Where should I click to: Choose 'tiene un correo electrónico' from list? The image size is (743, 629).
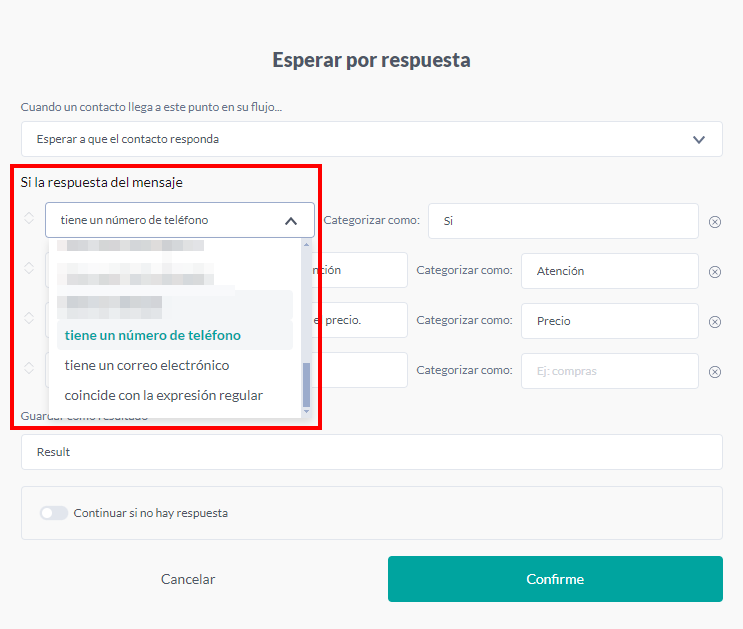tap(147, 365)
